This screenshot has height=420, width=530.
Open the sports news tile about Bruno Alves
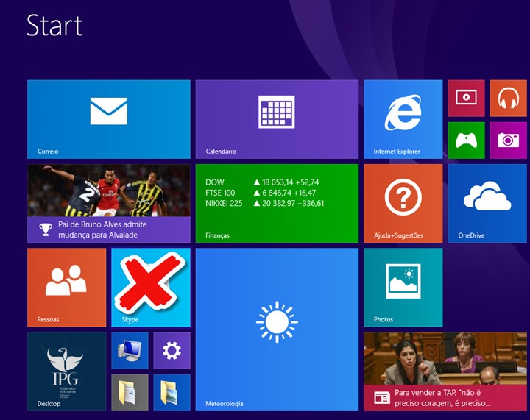pos(108,203)
